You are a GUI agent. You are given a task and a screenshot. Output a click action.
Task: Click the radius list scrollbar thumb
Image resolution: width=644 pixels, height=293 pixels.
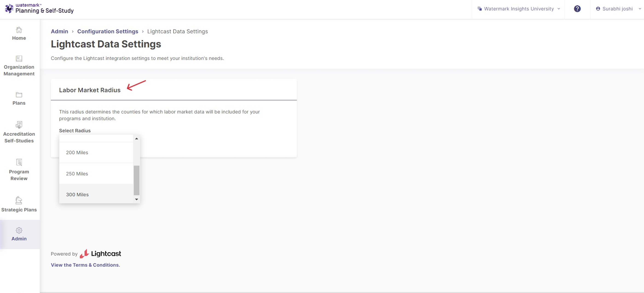pyautogui.click(x=136, y=180)
